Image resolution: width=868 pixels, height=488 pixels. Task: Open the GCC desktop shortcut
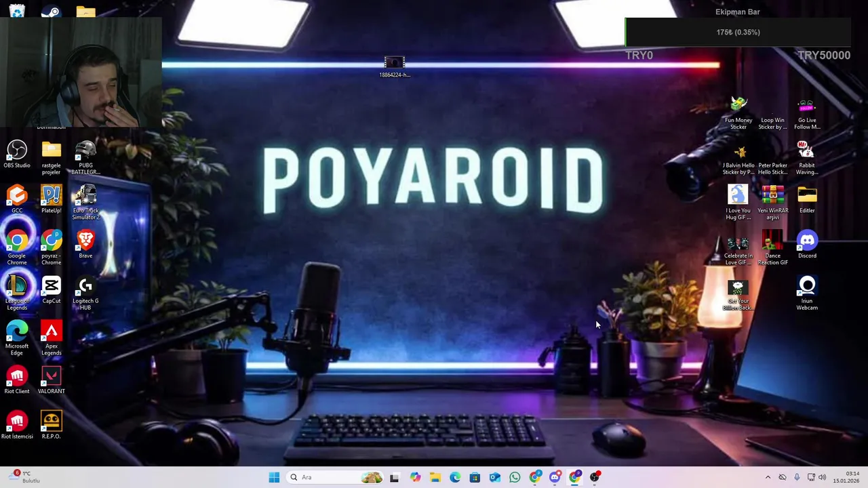[17, 199]
